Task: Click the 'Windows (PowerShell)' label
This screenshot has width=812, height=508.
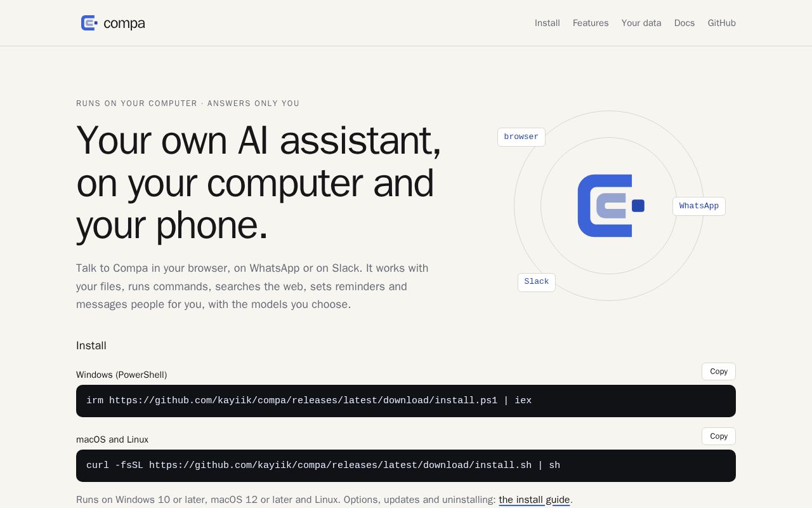Action: coord(122,375)
